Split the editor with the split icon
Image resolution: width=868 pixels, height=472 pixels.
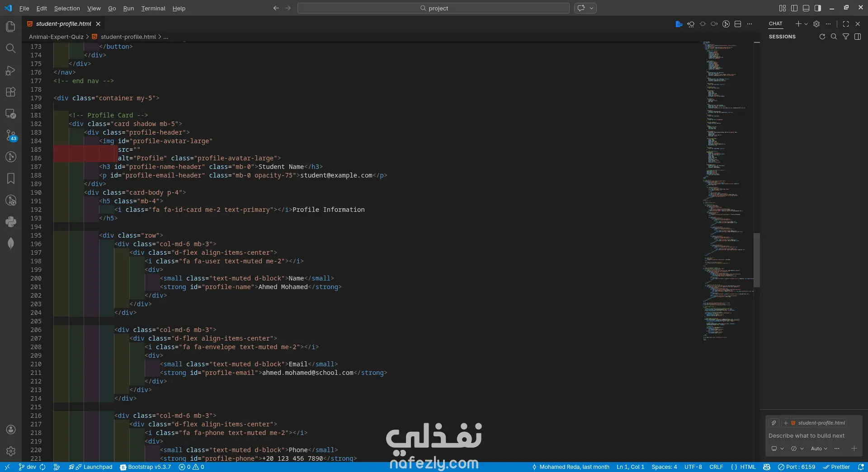tap(738, 24)
